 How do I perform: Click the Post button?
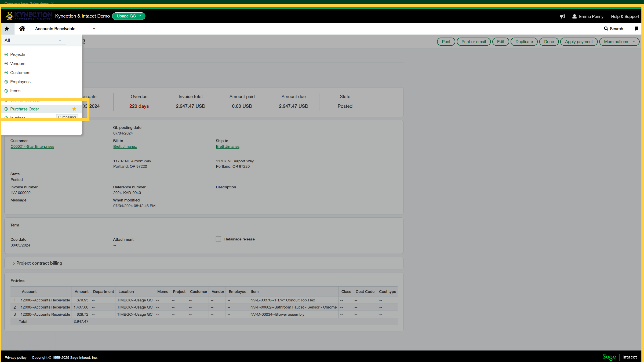click(x=446, y=42)
